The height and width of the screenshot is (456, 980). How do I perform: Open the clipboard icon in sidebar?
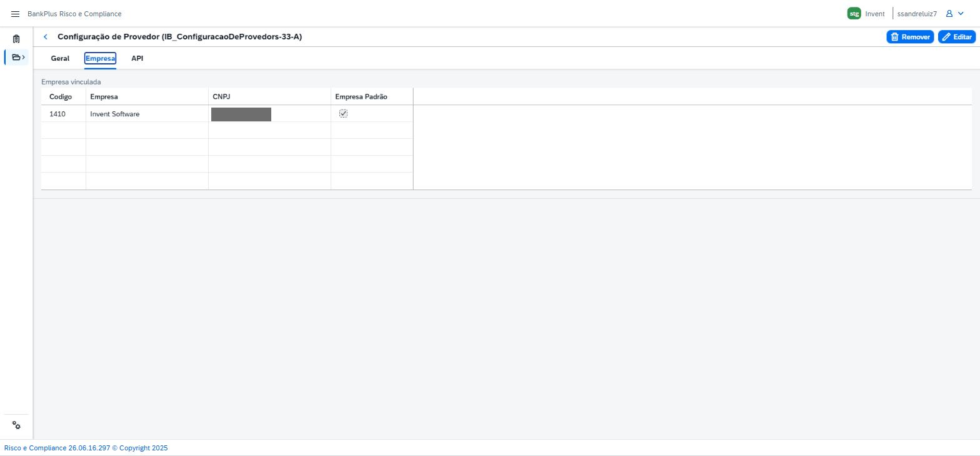click(x=16, y=39)
